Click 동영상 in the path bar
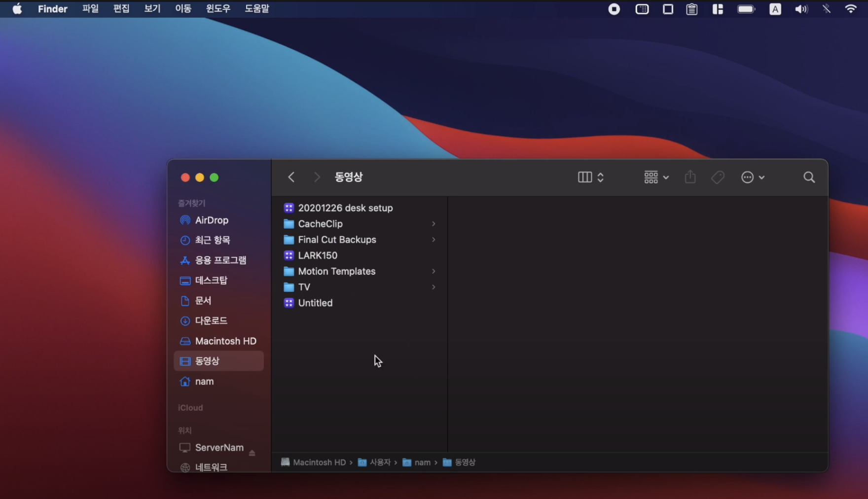 (x=460, y=463)
